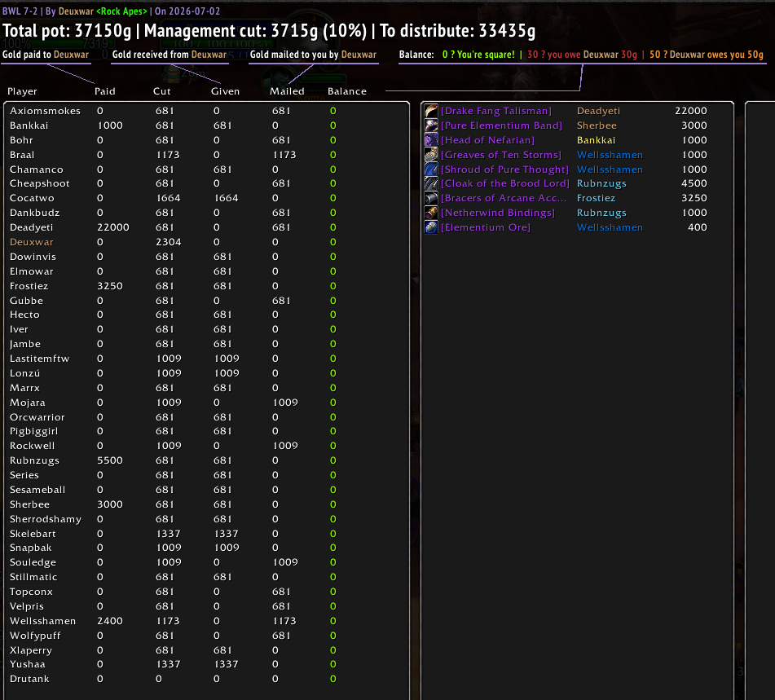Open the [Head of Nefarian] item link
The image size is (775, 700).
tap(487, 140)
